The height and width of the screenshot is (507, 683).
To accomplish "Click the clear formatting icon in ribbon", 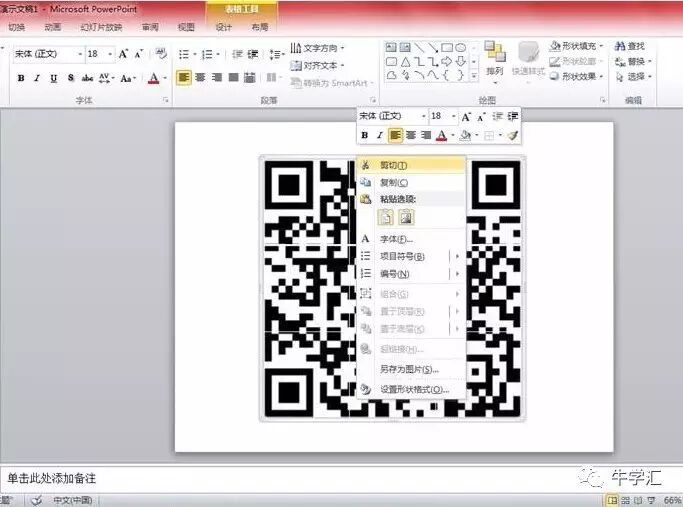I will 161,54.
